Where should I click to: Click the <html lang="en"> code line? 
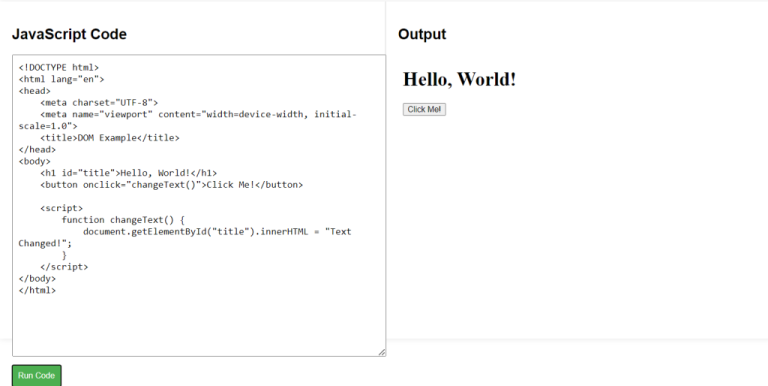[62, 79]
